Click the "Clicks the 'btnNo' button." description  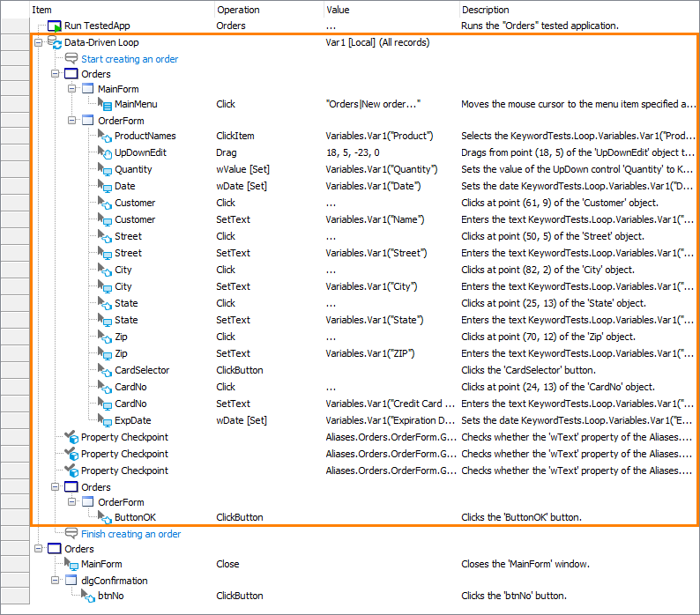click(x=514, y=596)
